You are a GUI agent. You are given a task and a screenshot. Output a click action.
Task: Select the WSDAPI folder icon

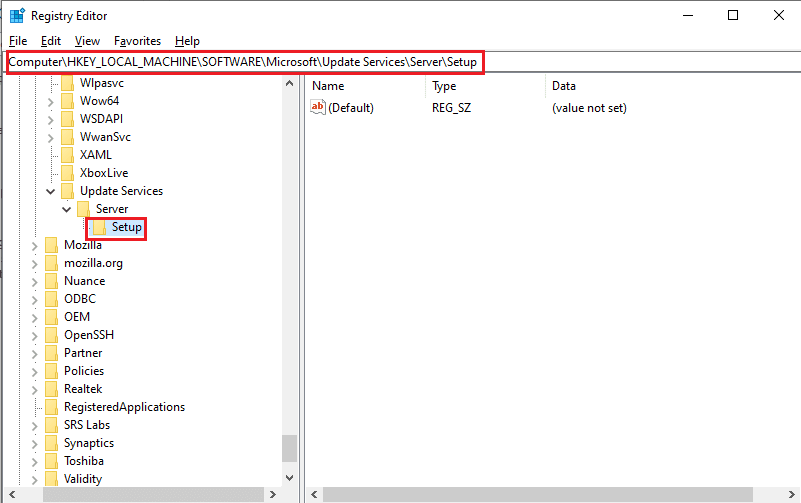67,119
